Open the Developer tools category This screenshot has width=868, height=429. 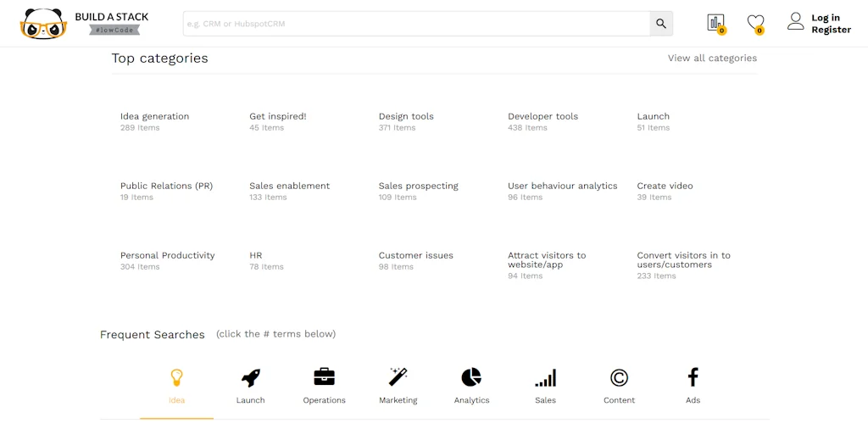coord(543,116)
